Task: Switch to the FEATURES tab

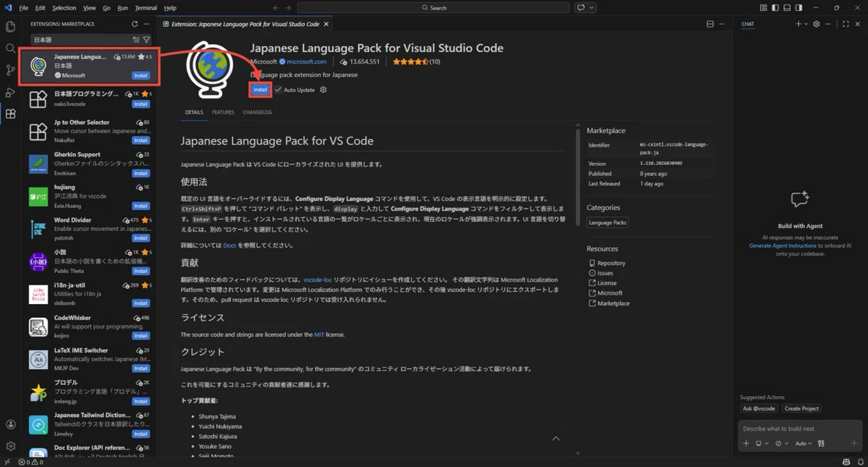Action: coord(223,112)
